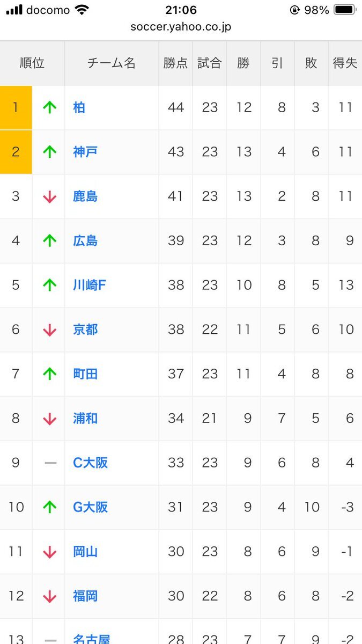Tap the battery icon in status bar
This screenshot has height=644, width=362.
[x=344, y=10]
